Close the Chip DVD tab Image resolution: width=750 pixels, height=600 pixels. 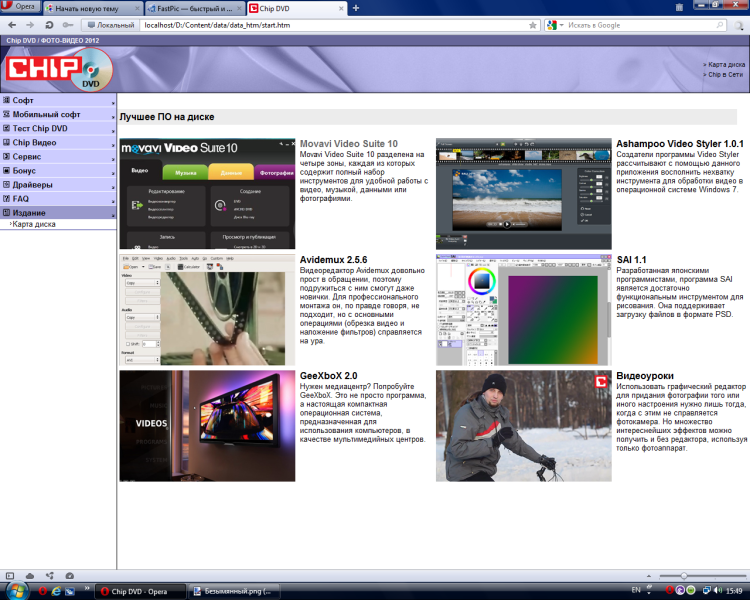point(342,9)
